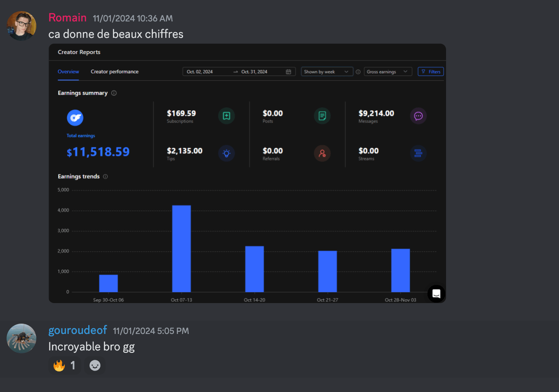Click the gouroudeof username
This screenshot has height=392, width=559.
[x=78, y=330]
